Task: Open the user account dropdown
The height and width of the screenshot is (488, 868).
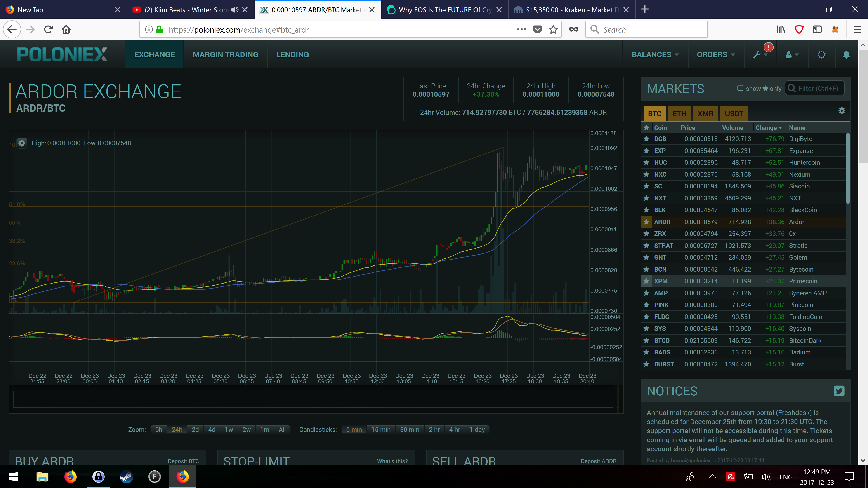Action: [x=792, y=54]
